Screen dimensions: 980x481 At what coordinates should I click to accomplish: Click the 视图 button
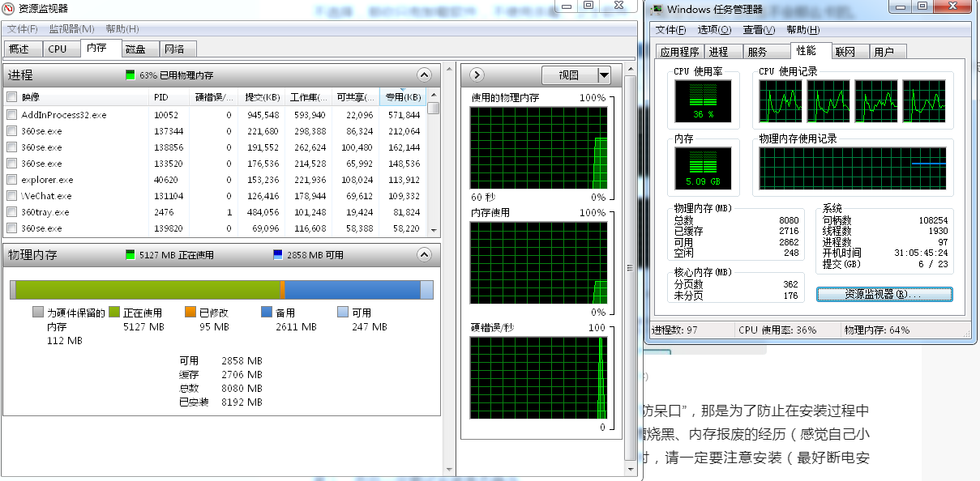pyautogui.click(x=569, y=75)
